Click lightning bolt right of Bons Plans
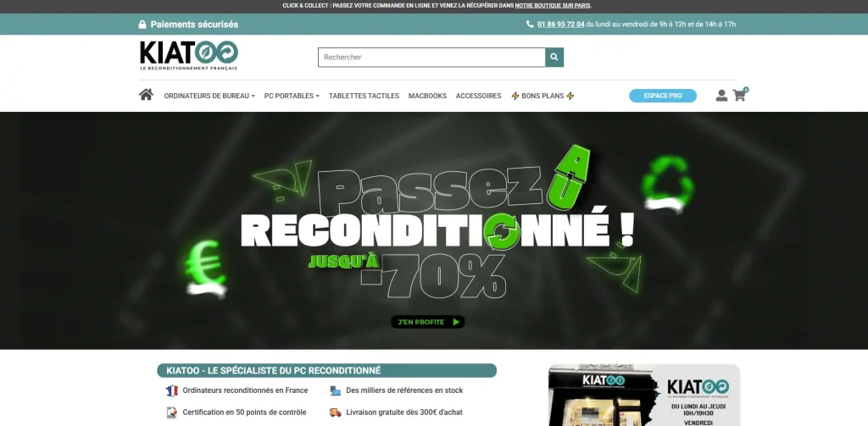The height and width of the screenshot is (426, 868). [570, 96]
